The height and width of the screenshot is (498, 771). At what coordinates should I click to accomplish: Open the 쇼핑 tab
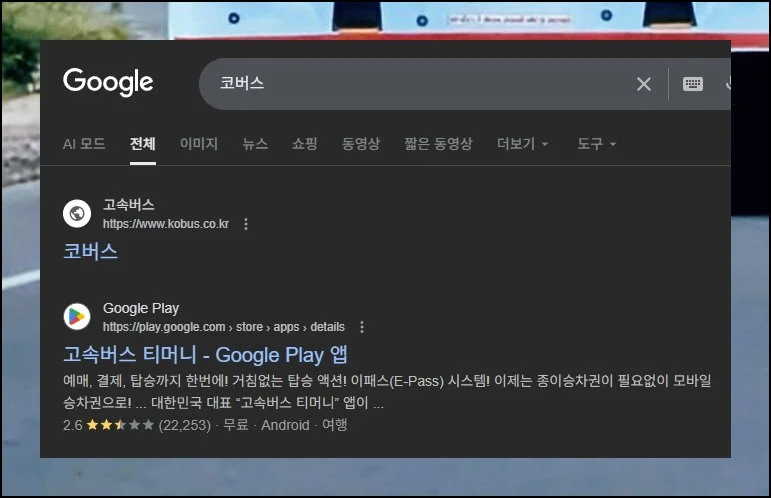point(305,144)
